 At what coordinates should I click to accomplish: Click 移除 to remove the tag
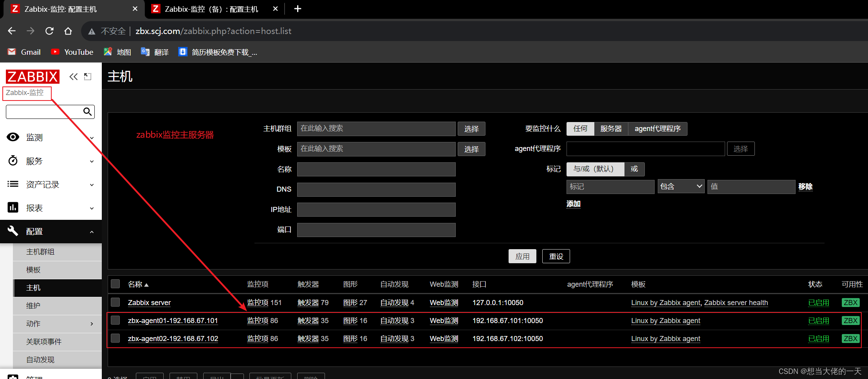point(805,187)
